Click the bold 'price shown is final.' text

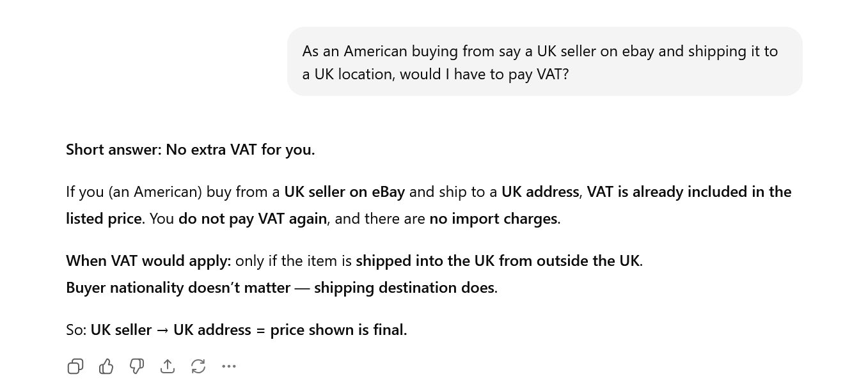point(338,330)
